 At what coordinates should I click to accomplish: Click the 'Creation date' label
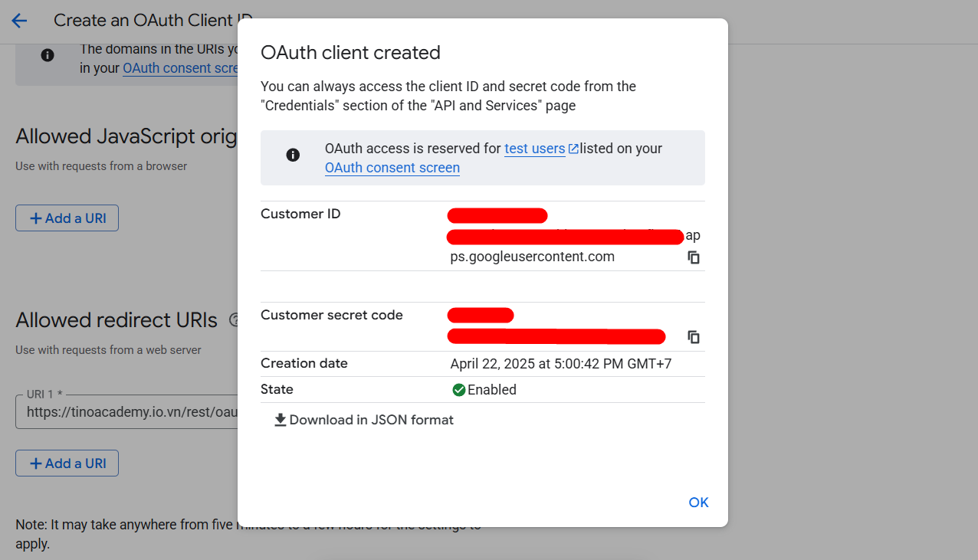304,363
